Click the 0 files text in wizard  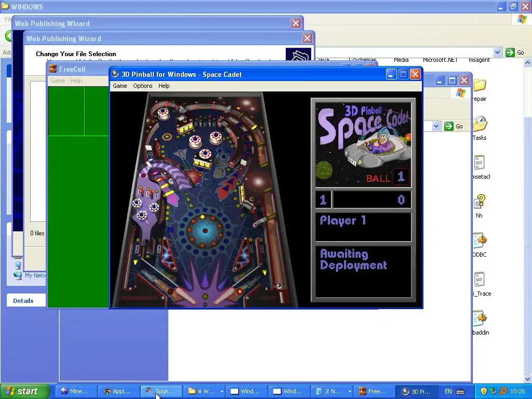click(37, 233)
